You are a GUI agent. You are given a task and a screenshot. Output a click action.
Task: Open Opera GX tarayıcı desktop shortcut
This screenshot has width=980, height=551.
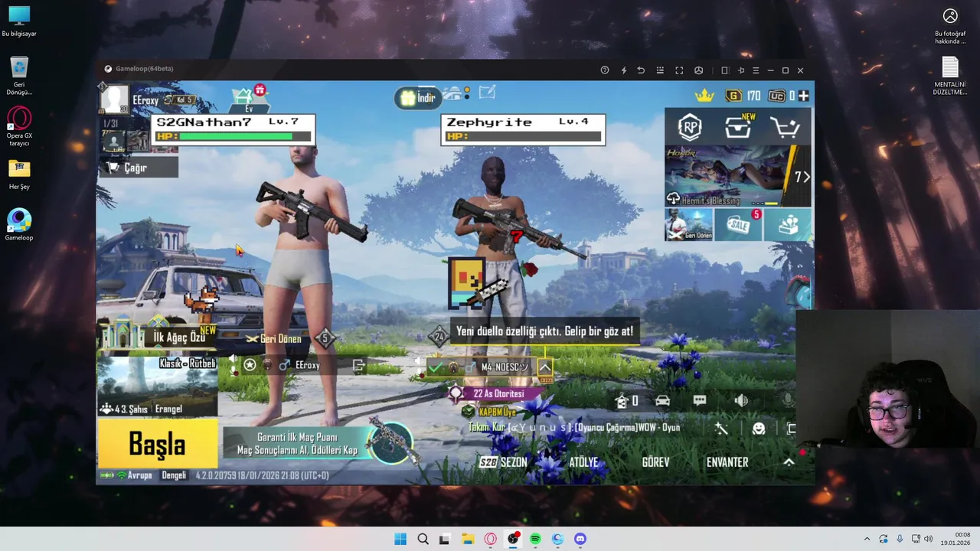point(19,126)
